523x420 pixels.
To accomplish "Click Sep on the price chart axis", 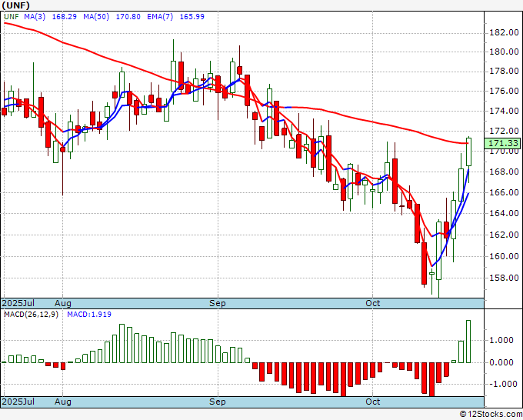I will click(x=218, y=303).
